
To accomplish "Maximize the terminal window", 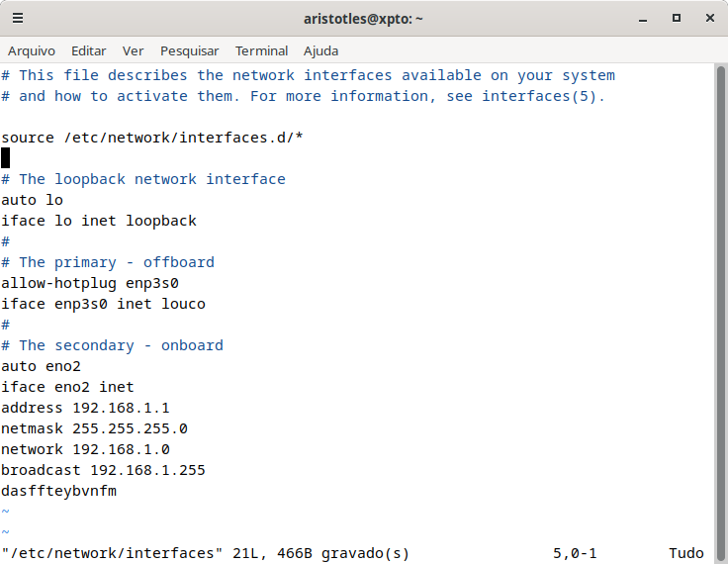I will 677,18.
